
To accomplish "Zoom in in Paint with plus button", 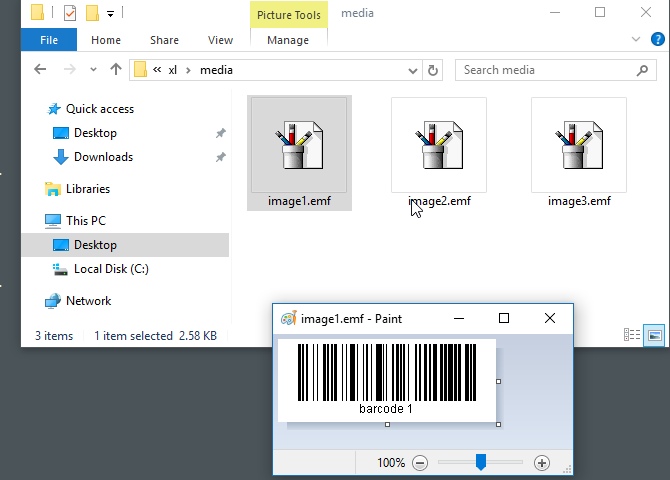I will tap(542, 463).
